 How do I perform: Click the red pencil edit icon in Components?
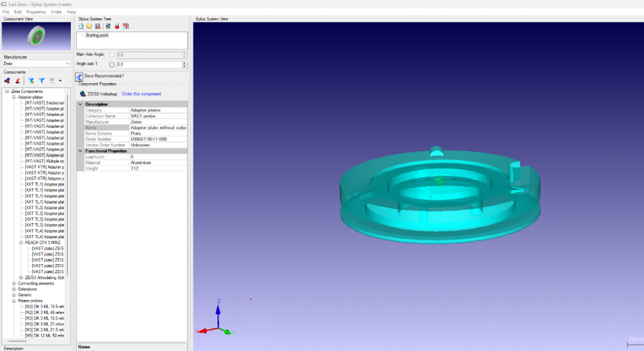coord(18,81)
